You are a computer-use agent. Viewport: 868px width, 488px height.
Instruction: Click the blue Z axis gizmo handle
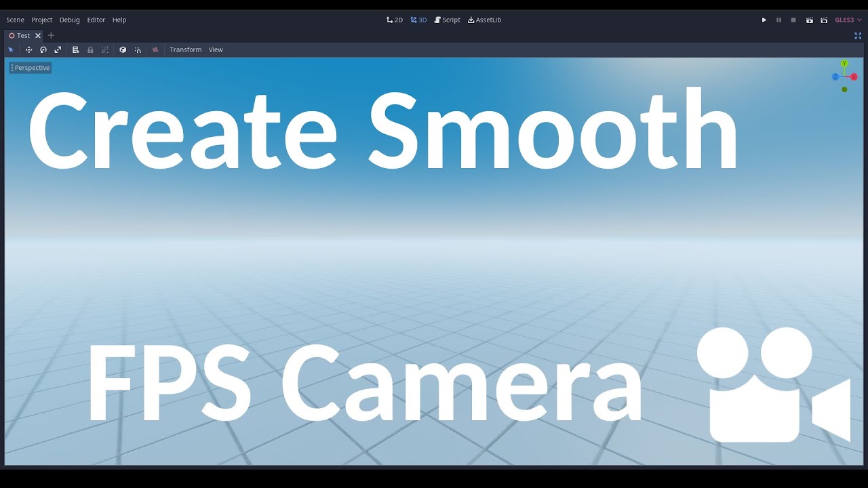835,77
